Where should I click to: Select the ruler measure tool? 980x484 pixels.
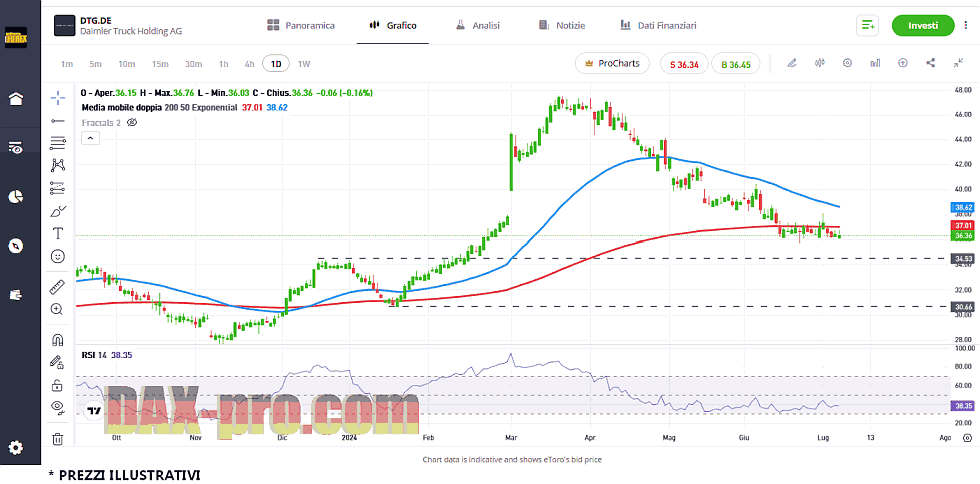coord(58,287)
